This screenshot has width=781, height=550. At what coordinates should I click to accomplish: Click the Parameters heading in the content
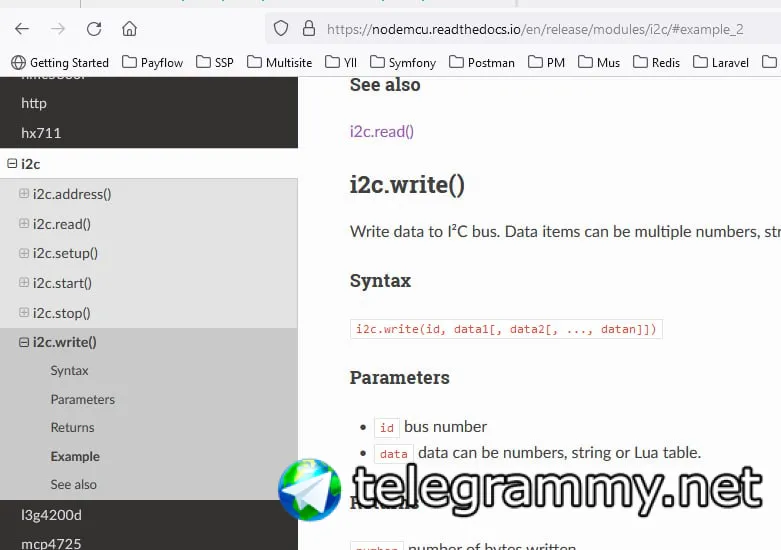click(399, 378)
